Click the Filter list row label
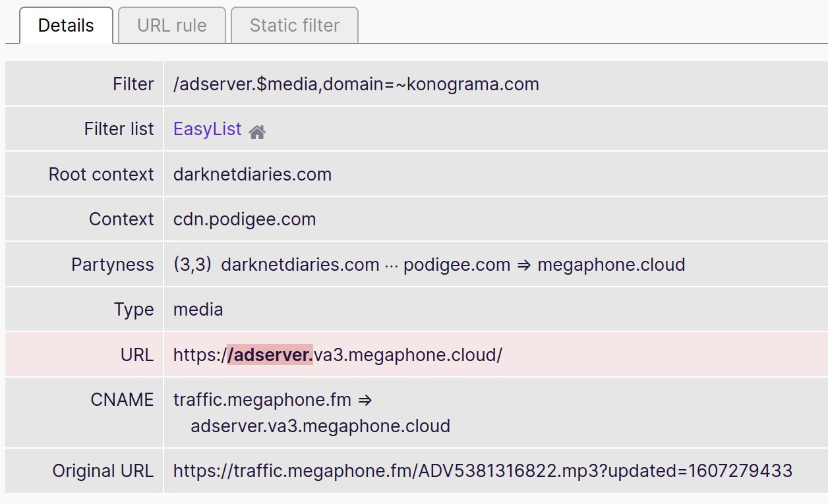The height and width of the screenshot is (504, 828). [119, 129]
